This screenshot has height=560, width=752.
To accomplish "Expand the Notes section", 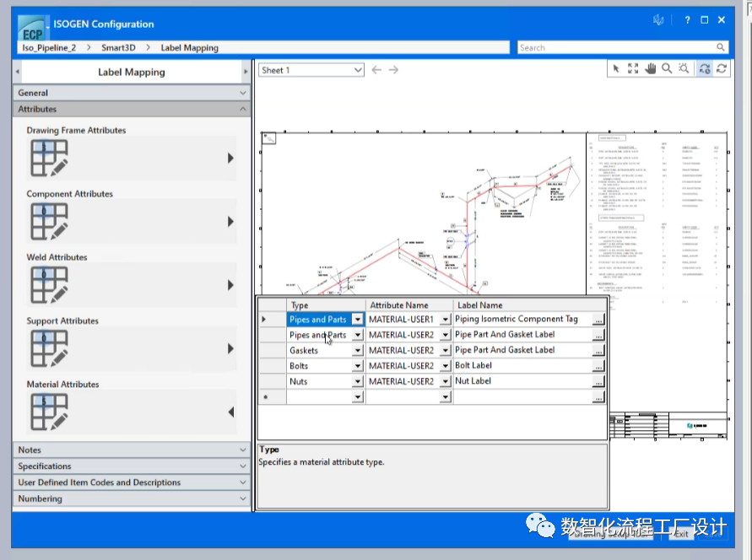I will 132,450.
